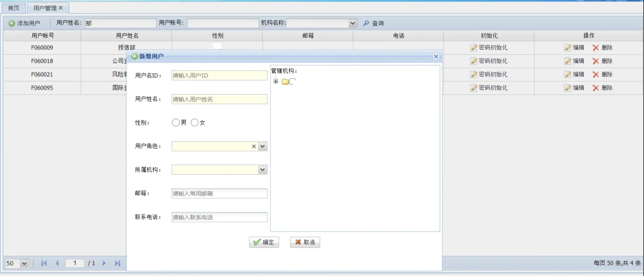Cancel the new user dialog
644x276 pixels.
tap(305, 242)
